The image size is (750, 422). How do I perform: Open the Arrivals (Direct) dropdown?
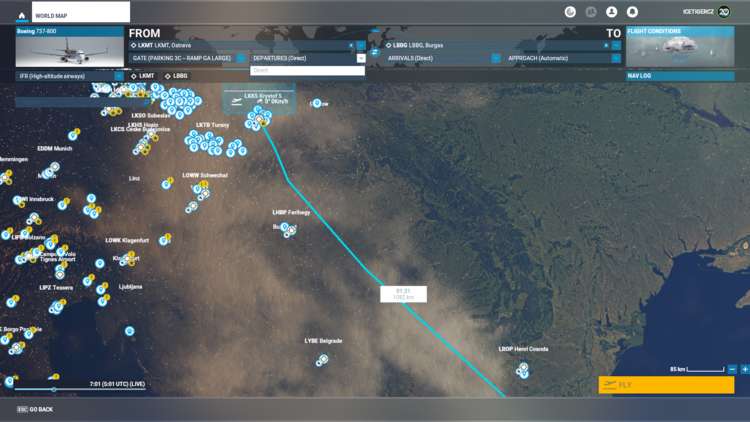(x=495, y=59)
